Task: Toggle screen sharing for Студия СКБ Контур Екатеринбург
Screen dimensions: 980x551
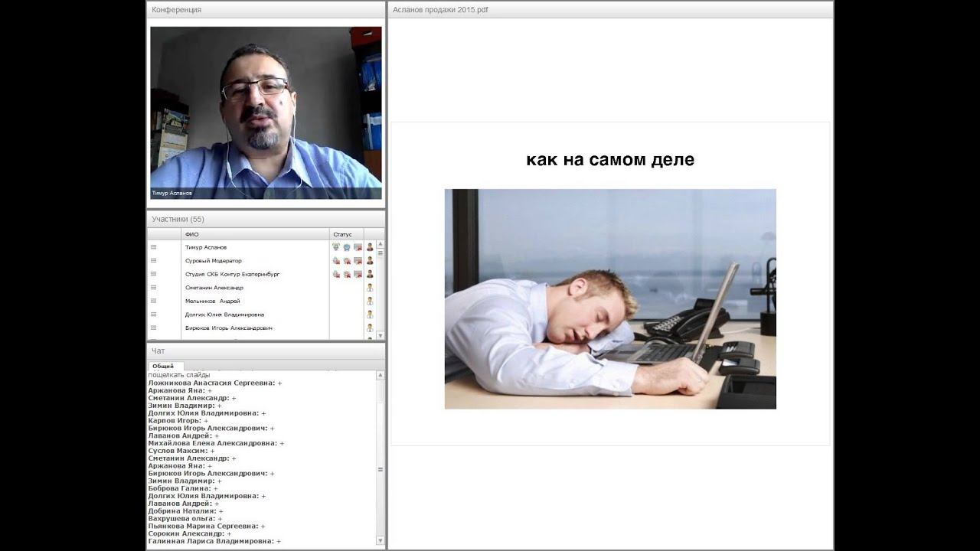Action: click(x=358, y=274)
